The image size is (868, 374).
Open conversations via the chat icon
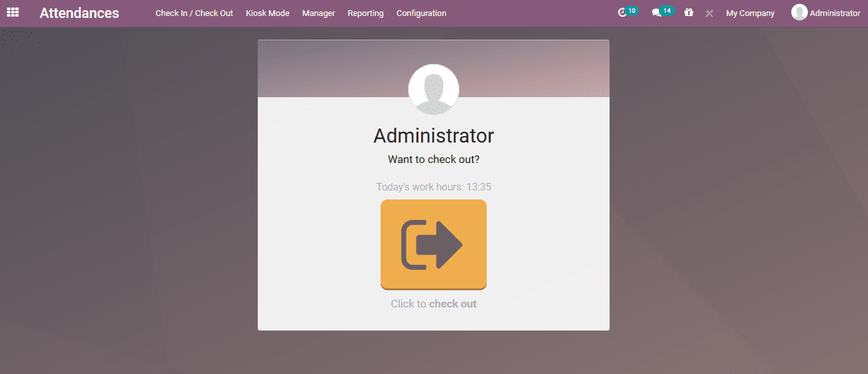click(657, 13)
